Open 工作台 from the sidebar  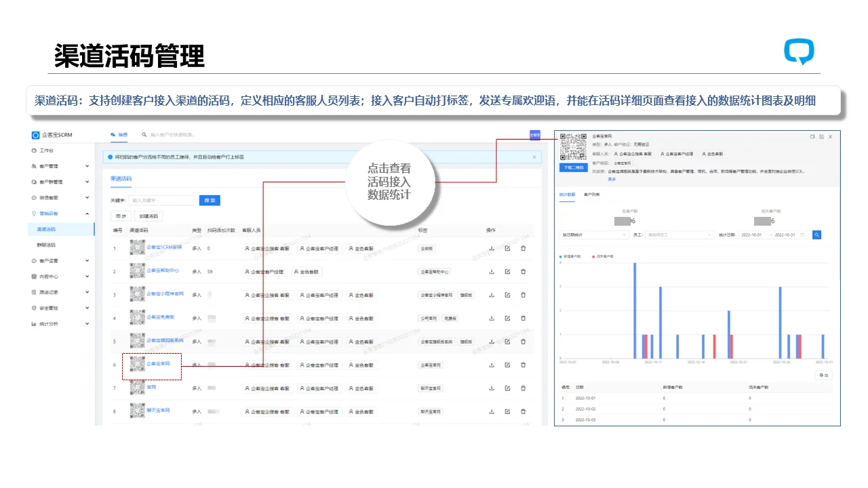[43, 150]
